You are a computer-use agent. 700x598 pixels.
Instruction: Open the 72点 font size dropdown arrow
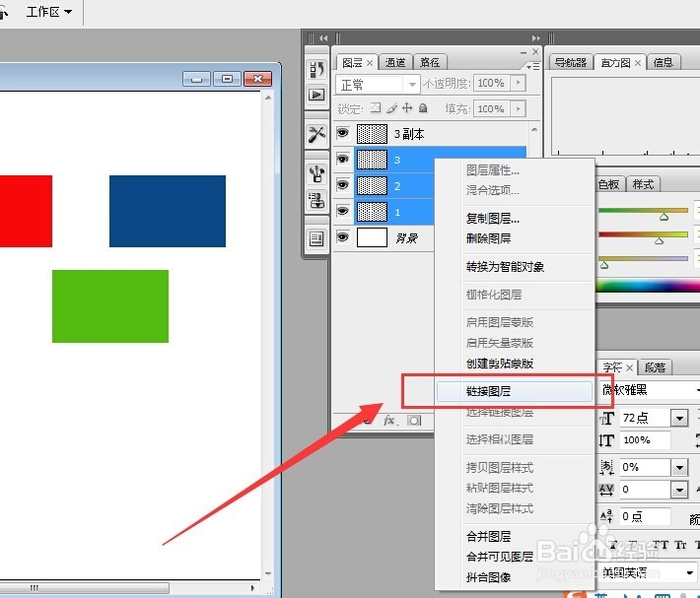679,419
